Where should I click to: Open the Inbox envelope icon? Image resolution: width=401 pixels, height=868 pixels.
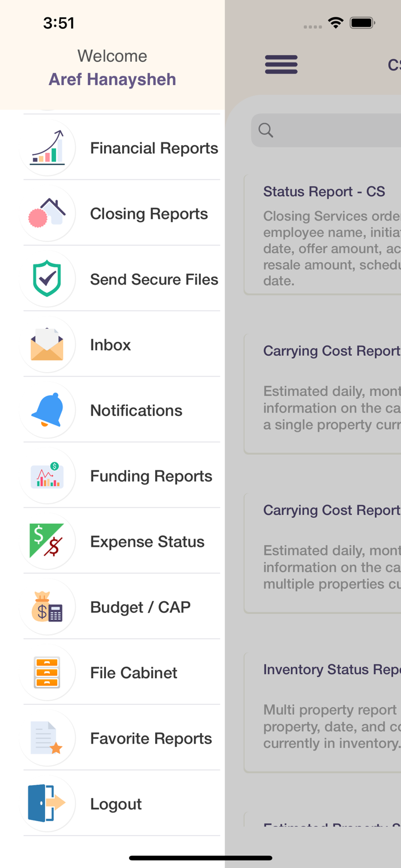click(x=47, y=344)
